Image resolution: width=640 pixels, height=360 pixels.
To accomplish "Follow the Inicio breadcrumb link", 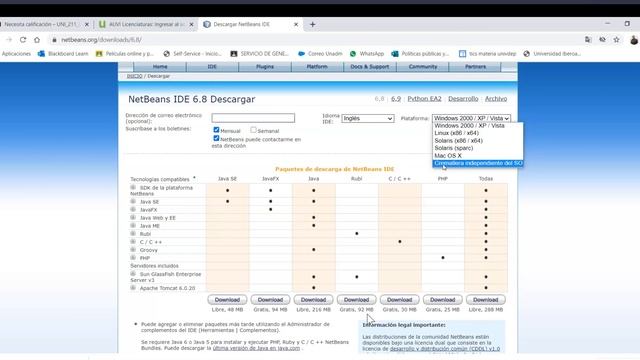I will (x=134, y=76).
